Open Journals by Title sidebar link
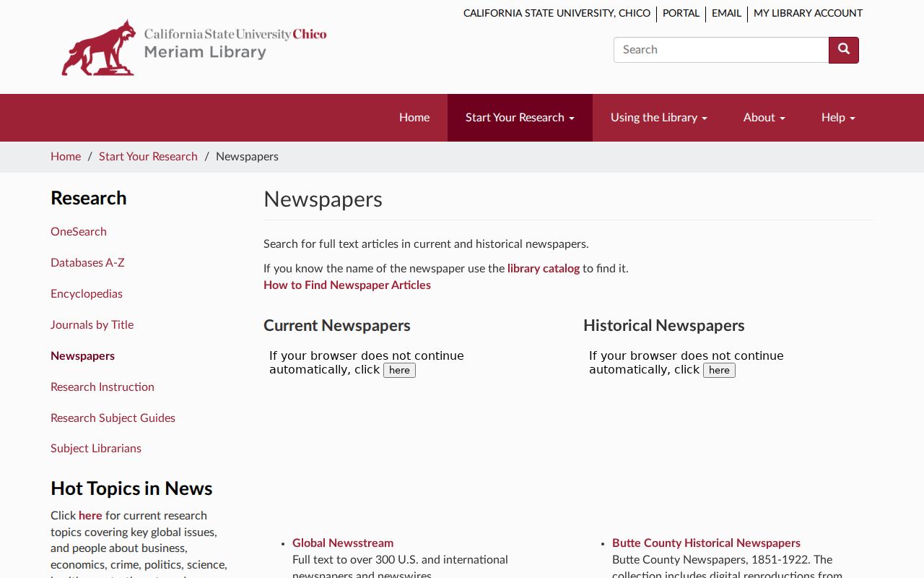Viewport: 924px width, 578px height. (92, 325)
